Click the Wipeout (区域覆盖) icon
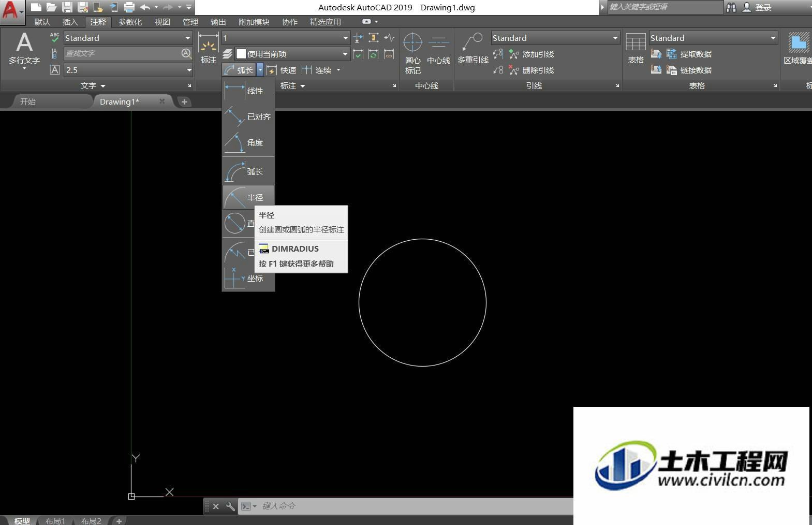The width and height of the screenshot is (812, 525). click(798, 48)
